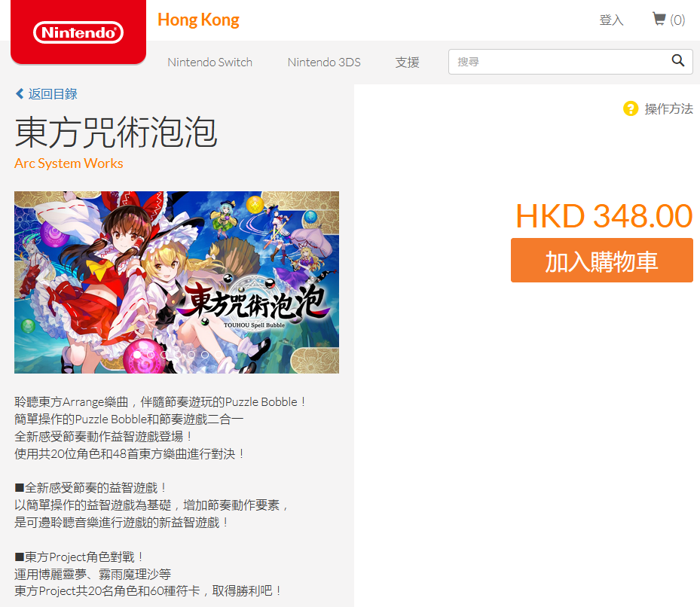Select the fifth carousel dot indicator
Viewport: 700px width, 607px height.
191,355
